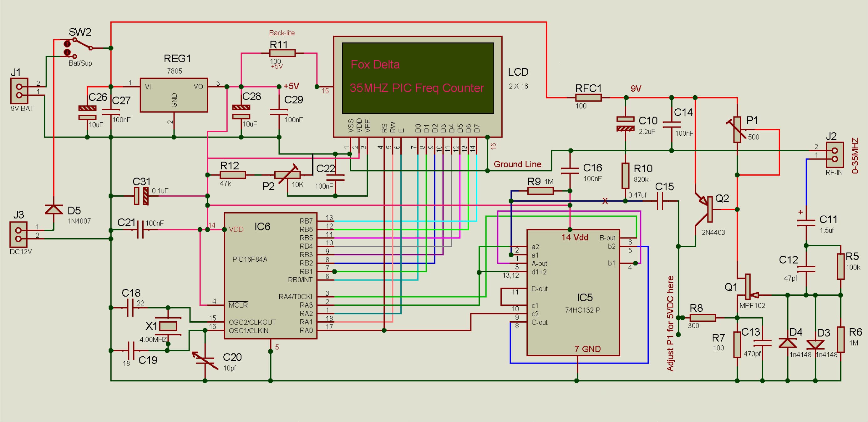The width and height of the screenshot is (868, 422).
Task: Select the C12 47pf capacitor
Action: click(x=806, y=269)
